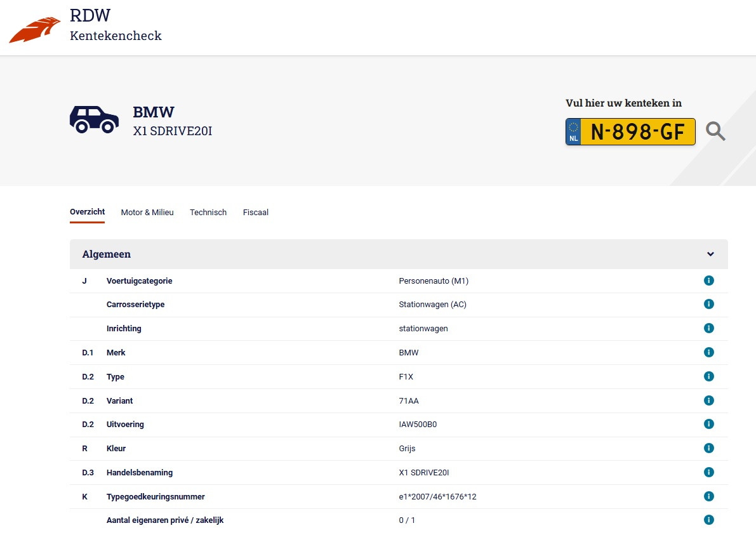Switch to the Motor & Milieu tab
Screen dimensions: 756x535
(x=147, y=212)
